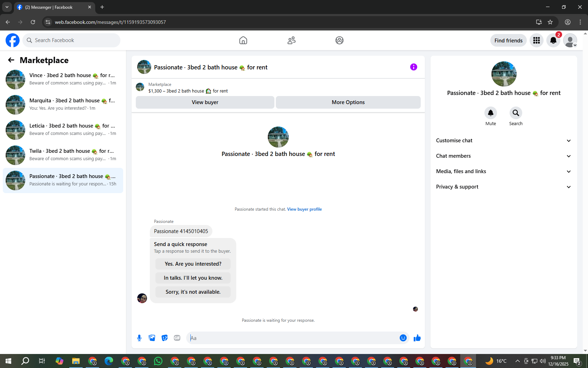The image size is (588, 368).
Task: Open the Chrome profile icon
Action: (x=568, y=22)
